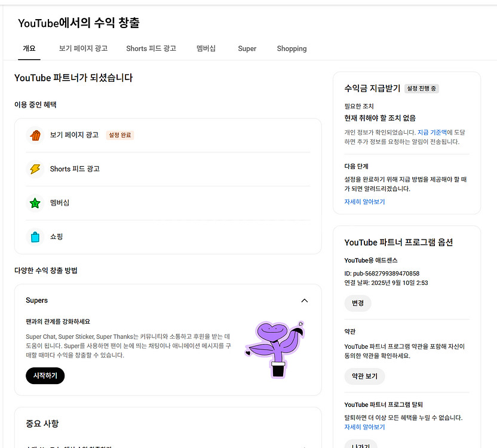Open 약관 보기 in the partner program options
The height and width of the screenshot is (448, 497).
tap(364, 376)
